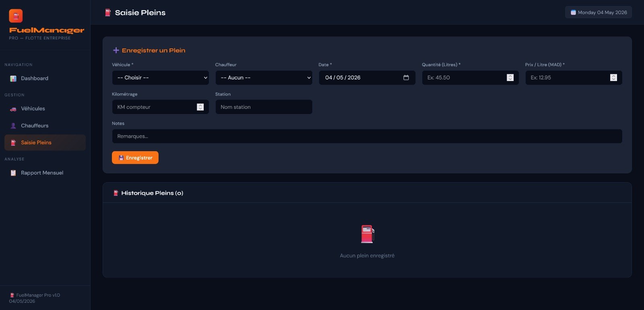Viewport: 644px width, 310px height.
Task: Navigate to Chauffeurs
Action: tap(45, 126)
